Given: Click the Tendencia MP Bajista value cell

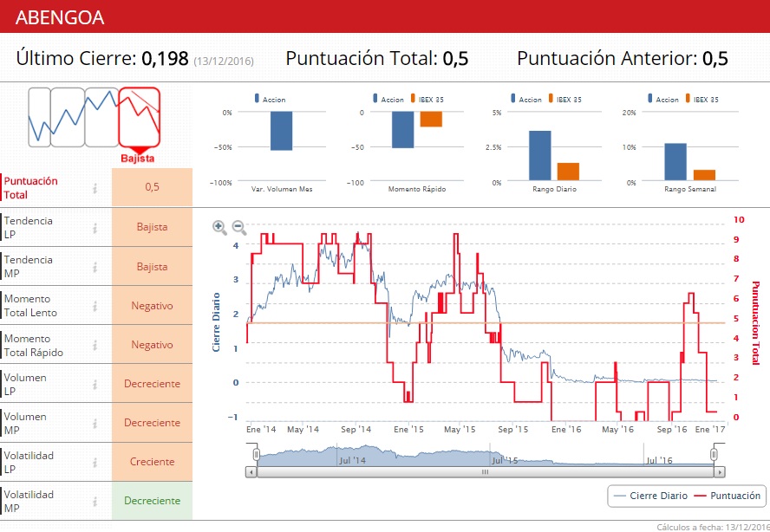Looking at the screenshot, I should [153, 267].
